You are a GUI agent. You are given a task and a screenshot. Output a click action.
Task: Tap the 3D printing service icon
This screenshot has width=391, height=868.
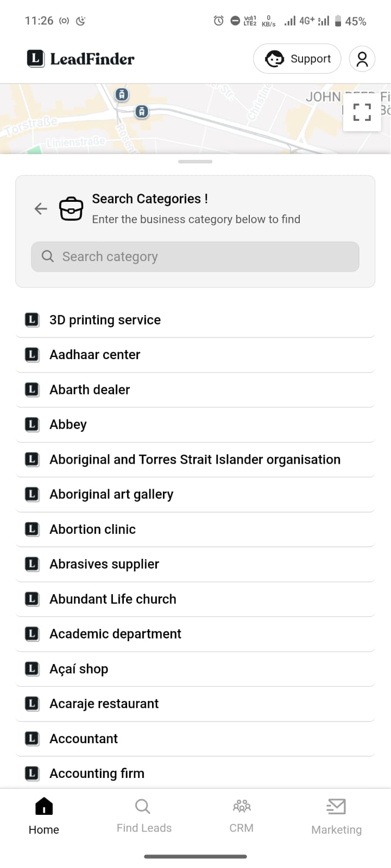32,320
